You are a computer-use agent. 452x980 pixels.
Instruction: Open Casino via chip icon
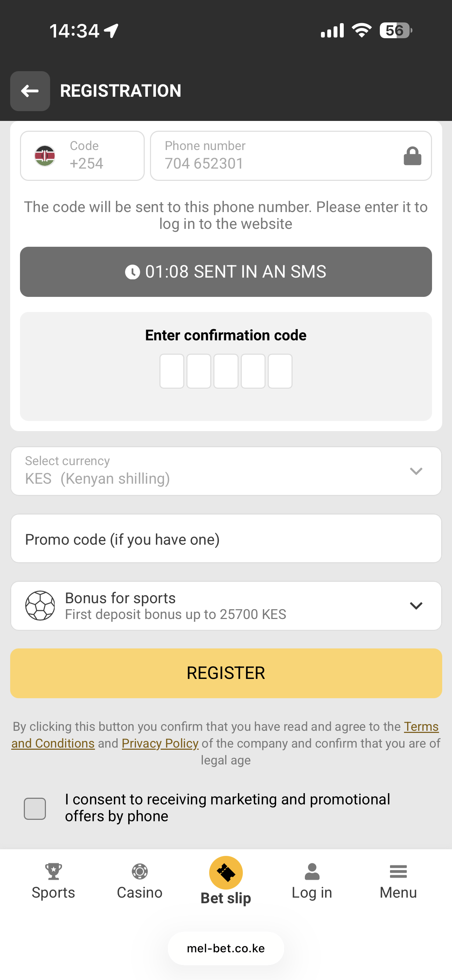tap(140, 871)
